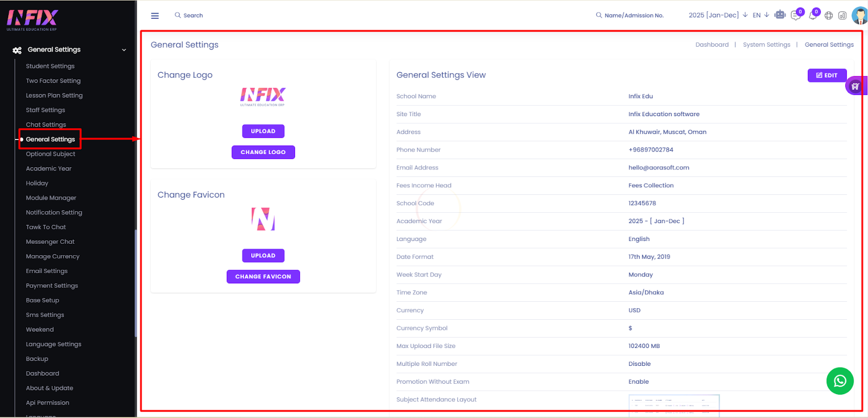Open Payment Settings in the sidebar
This screenshot has height=418, width=868.
coord(52,286)
